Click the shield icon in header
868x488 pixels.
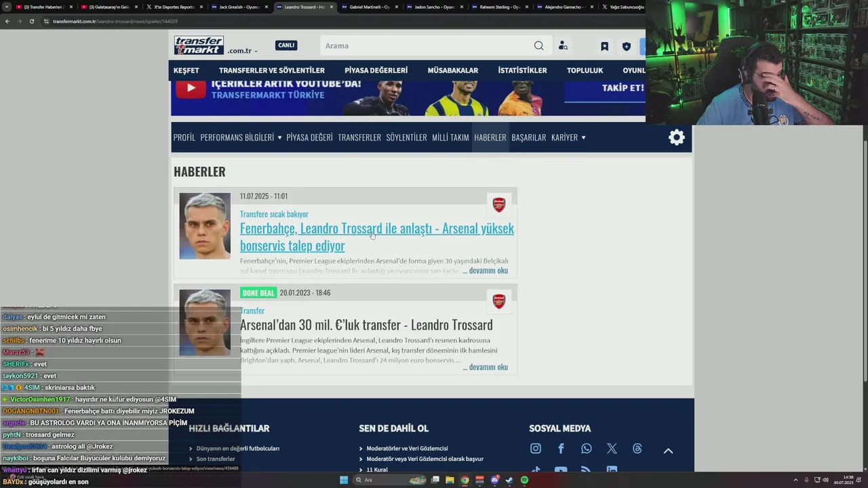click(x=626, y=46)
